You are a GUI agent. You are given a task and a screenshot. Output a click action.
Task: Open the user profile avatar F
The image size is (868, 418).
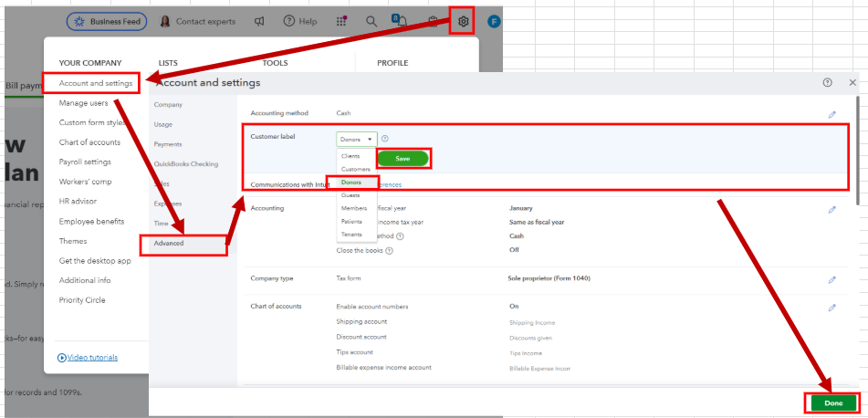[x=494, y=22]
